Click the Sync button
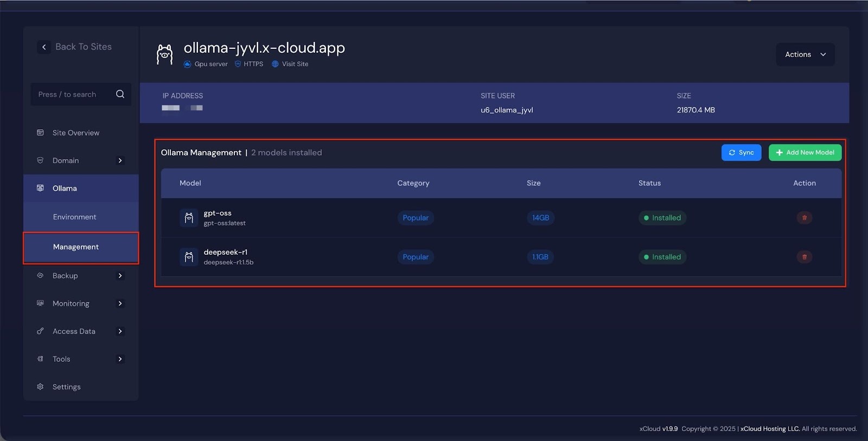 tap(741, 153)
